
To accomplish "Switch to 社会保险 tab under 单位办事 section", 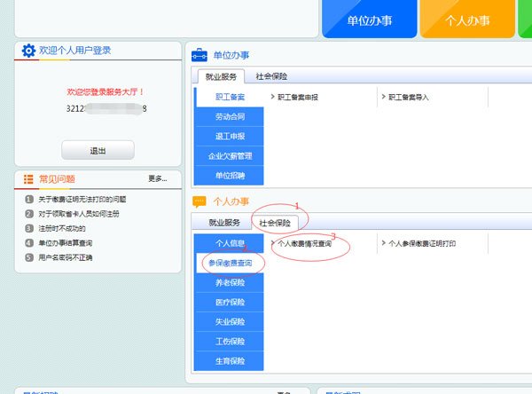I will point(271,77).
